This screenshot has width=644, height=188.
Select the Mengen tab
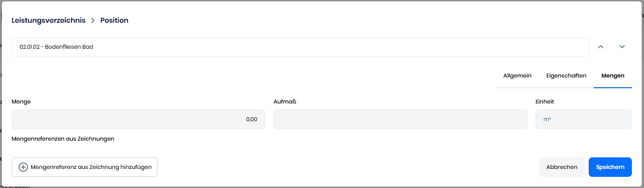coord(612,76)
